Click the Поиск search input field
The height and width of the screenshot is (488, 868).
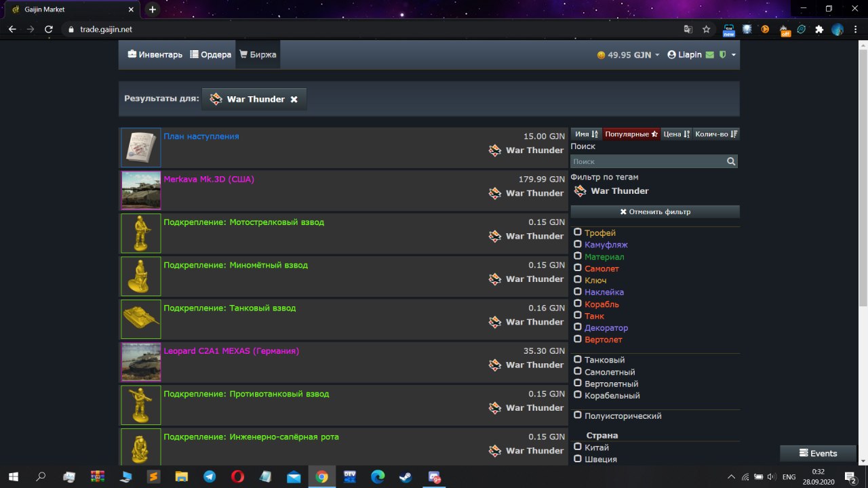(x=648, y=161)
